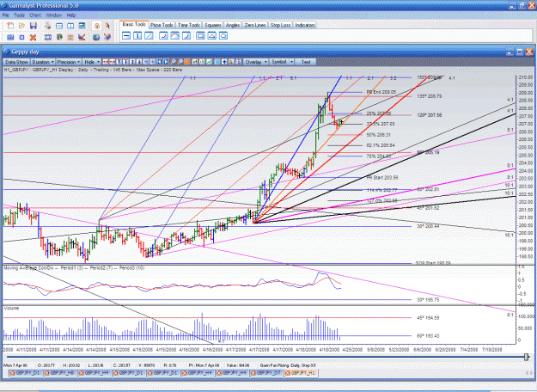Select the GBPJPY_H1 chart tab
The height and width of the screenshot is (392, 537).
[x=301, y=373]
